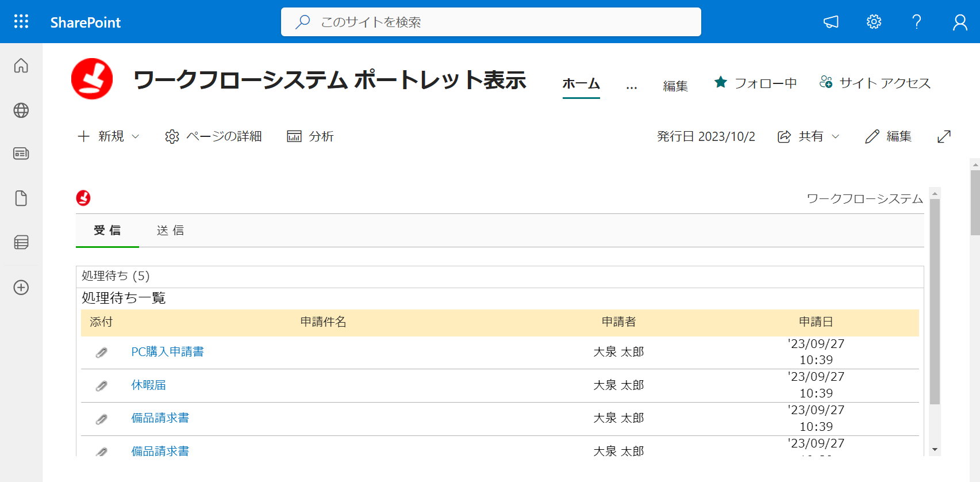
Task: Open the settings gear in header
Action: [874, 22]
